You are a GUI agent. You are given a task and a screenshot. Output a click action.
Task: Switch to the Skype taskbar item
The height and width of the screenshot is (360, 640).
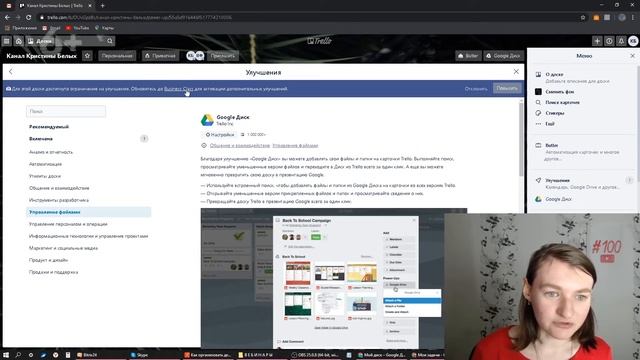pyautogui.click(x=140, y=355)
